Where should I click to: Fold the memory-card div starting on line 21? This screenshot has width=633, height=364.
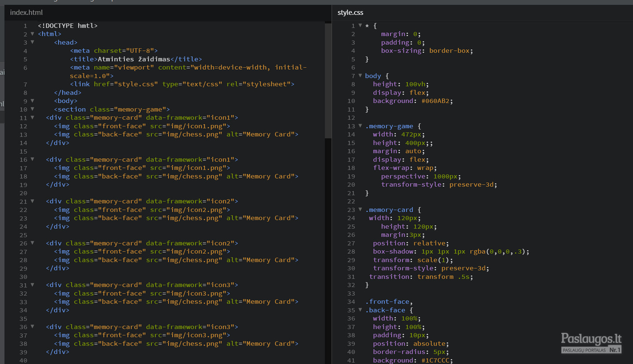pos(32,201)
